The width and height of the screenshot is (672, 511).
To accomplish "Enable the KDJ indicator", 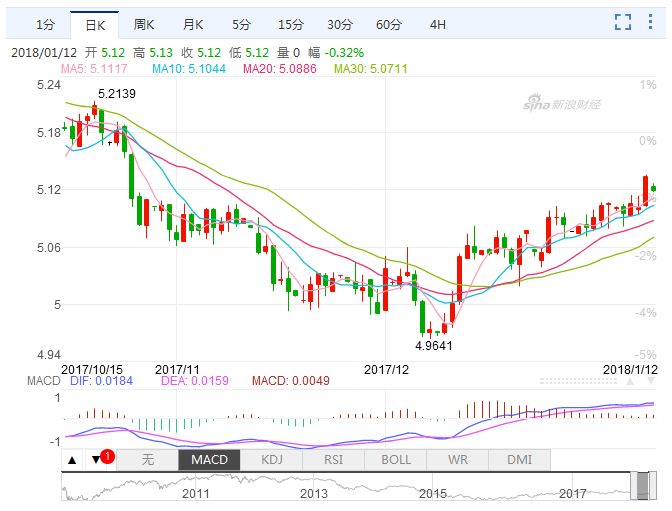I will 271,460.
